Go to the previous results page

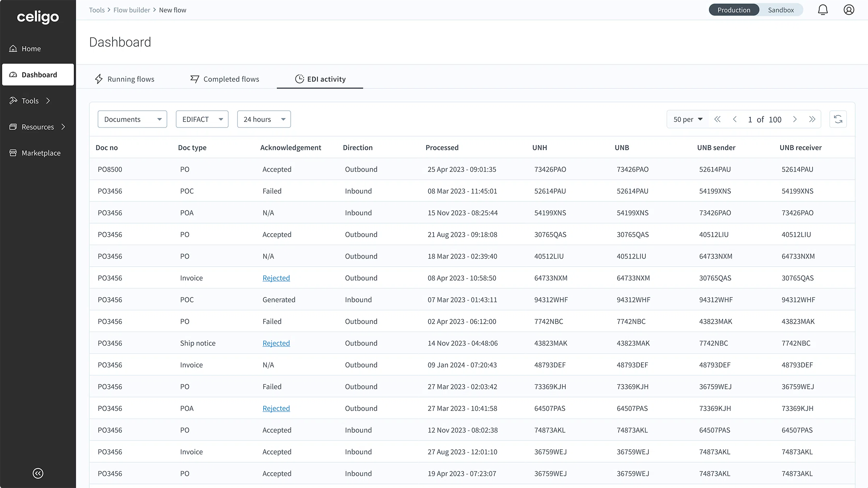[x=735, y=119]
